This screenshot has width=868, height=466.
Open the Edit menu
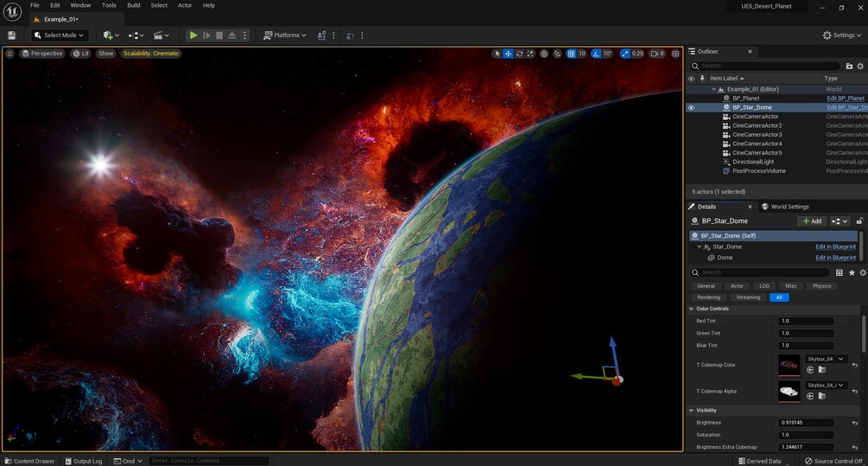click(54, 5)
